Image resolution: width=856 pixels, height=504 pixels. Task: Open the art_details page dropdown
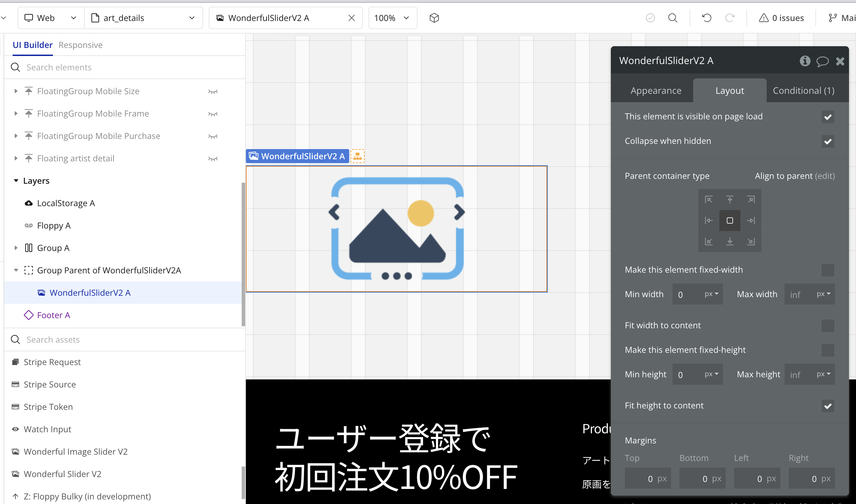(x=144, y=18)
